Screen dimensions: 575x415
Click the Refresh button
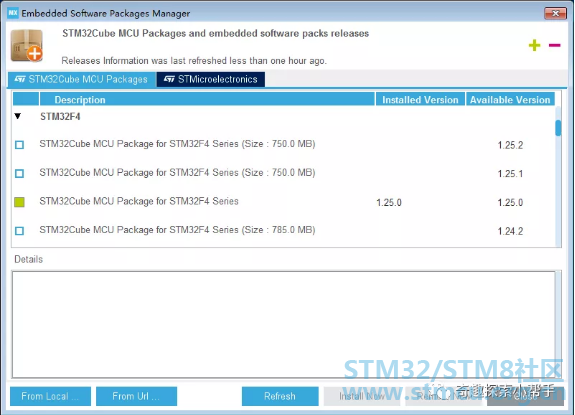pos(280,396)
